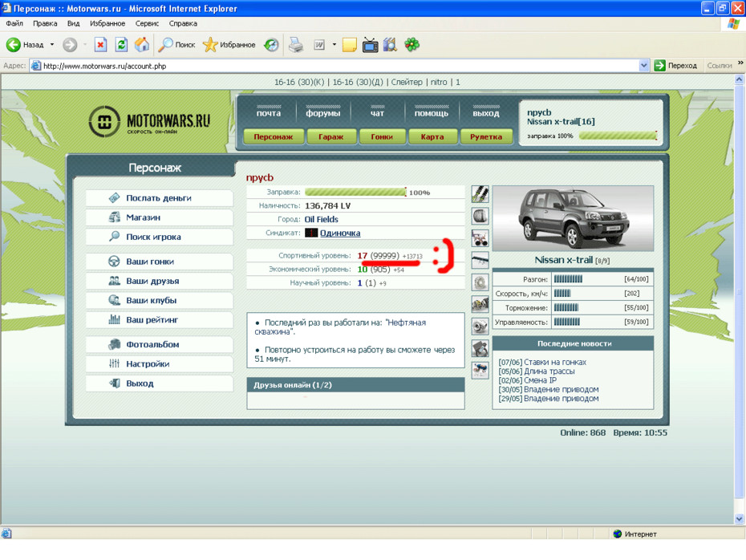Open the Избранное favorites star button
The height and width of the screenshot is (560, 746).
[x=229, y=45]
